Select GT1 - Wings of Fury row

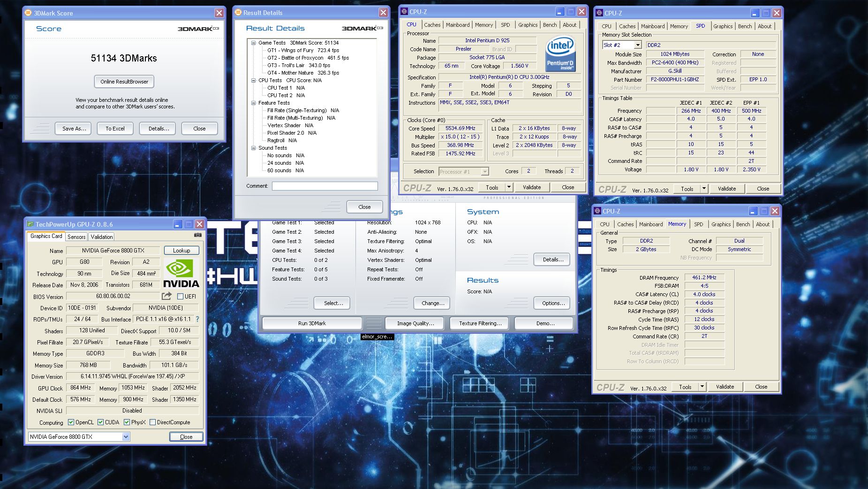pyautogui.click(x=303, y=50)
